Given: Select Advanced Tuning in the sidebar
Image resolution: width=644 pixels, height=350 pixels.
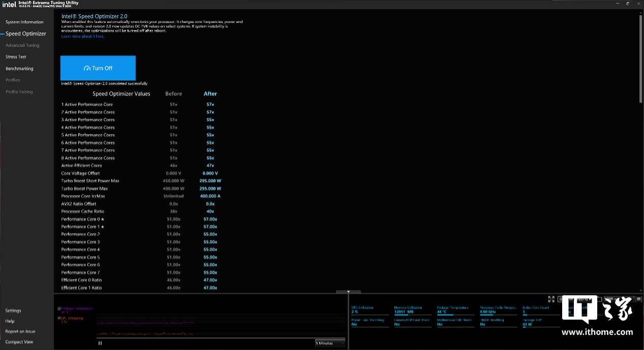Looking at the screenshot, I should pos(22,45).
